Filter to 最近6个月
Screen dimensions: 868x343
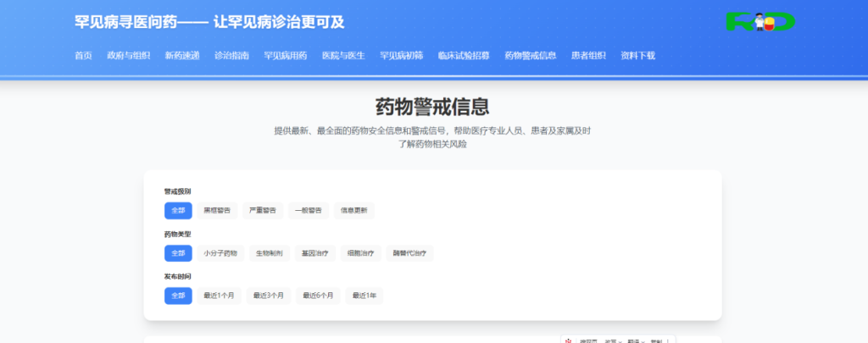[x=319, y=296]
